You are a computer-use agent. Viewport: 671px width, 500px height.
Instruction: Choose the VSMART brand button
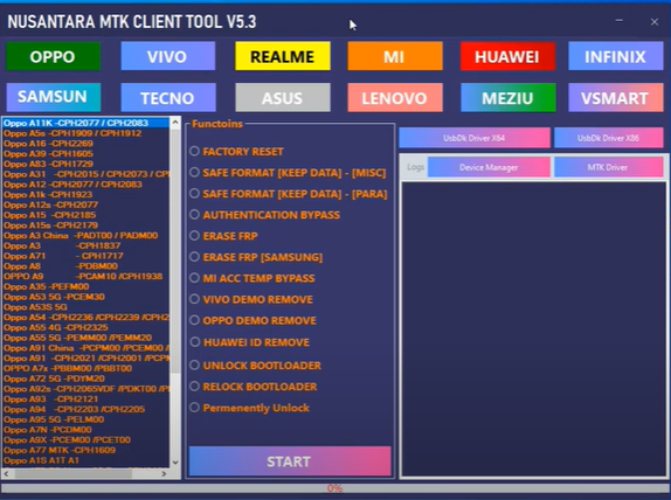pos(616,98)
